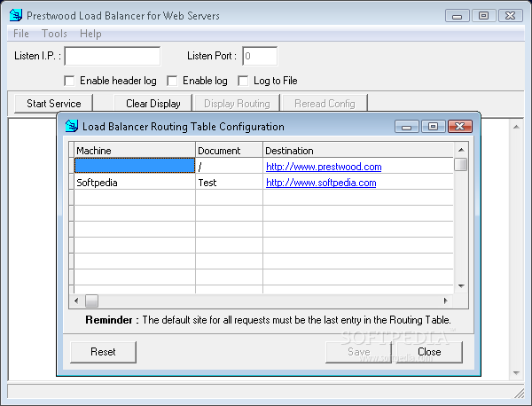Click the Routing Table Configuration dialog icon
This screenshot has height=406, width=532.
pyautogui.click(x=71, y=126)
